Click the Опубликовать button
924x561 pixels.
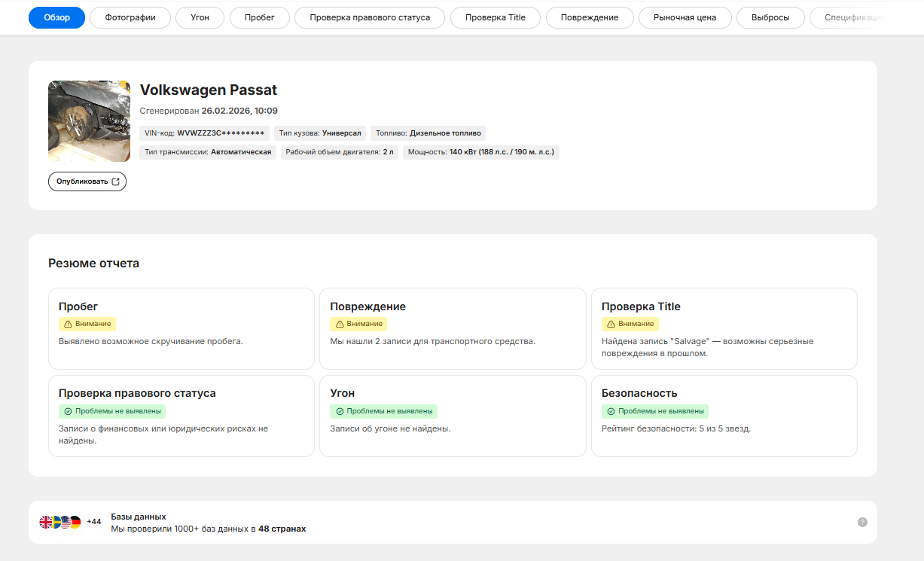tap(87, 181)
